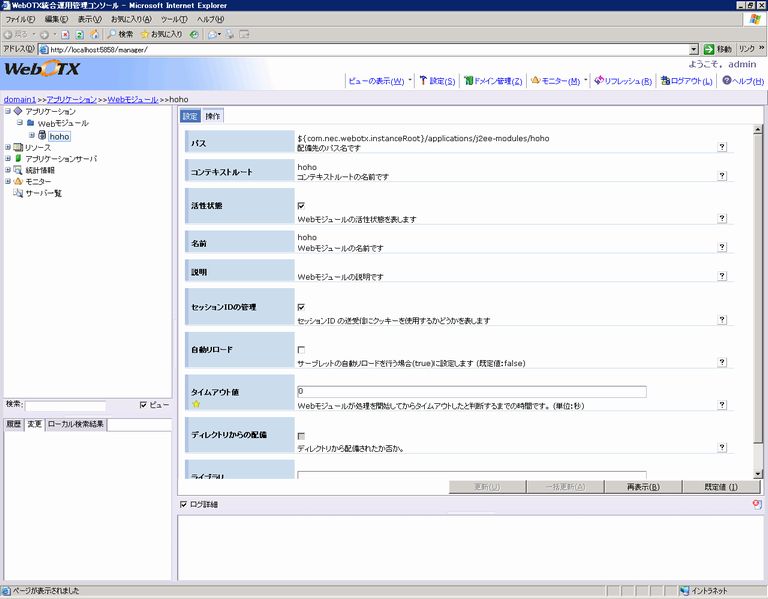This screenshot has height=599, width=768.
Task: Follow the domain1 breadcrumb link
Action: click(x=20, y=100)
